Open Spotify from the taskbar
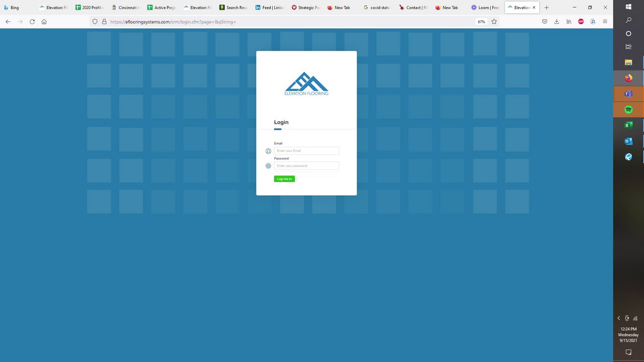This screenshot has height=362, width=644. 628,110
